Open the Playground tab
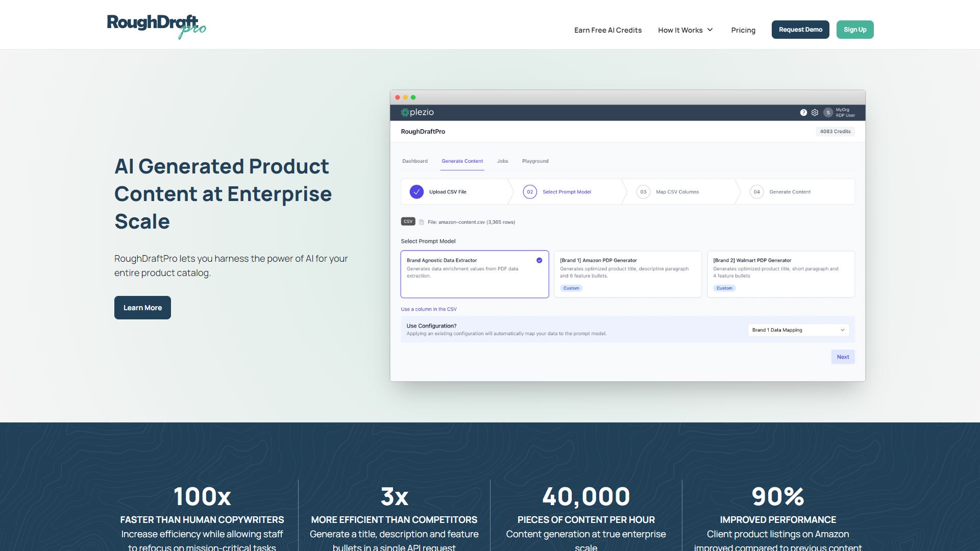This screenshot has height=551, width=980. [535, 161]
